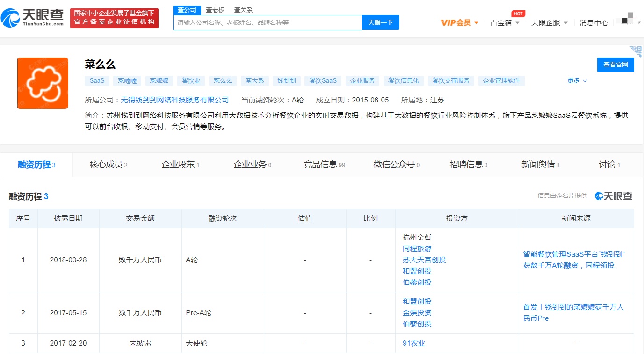Select the 餐饮支撑服务 tag
The image size is (644, 354).
pos(451,80)
